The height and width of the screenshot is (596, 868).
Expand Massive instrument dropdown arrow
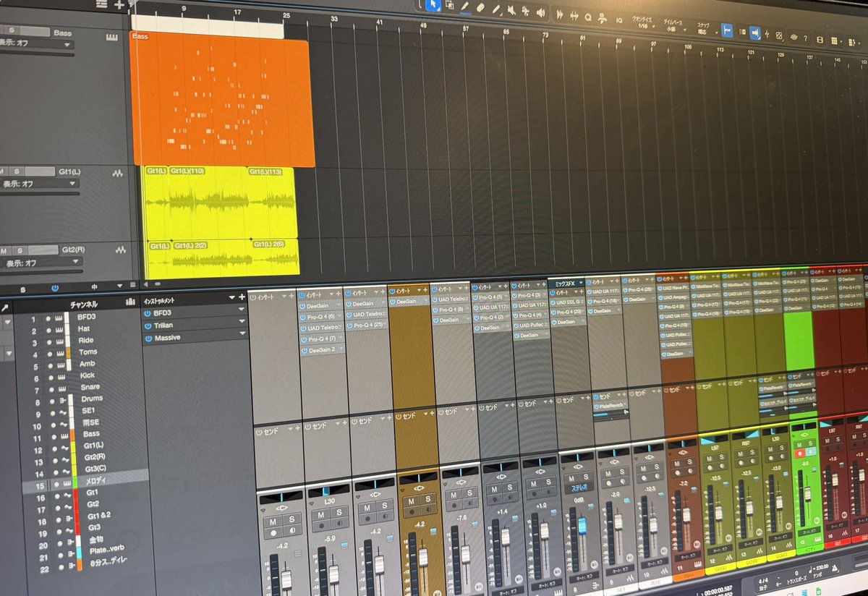242,333
